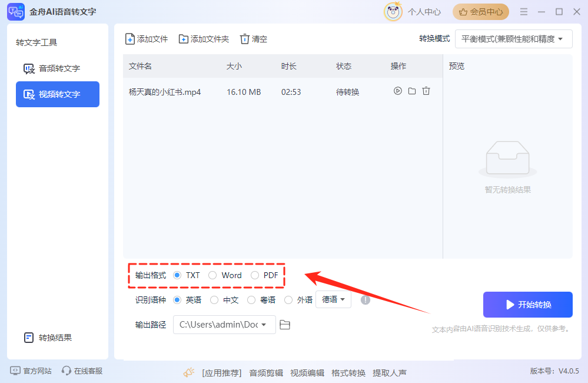This screenshot has height=383, width=588.
Task: Open the panda avatar 个人中心
Action: pos(393,12)
